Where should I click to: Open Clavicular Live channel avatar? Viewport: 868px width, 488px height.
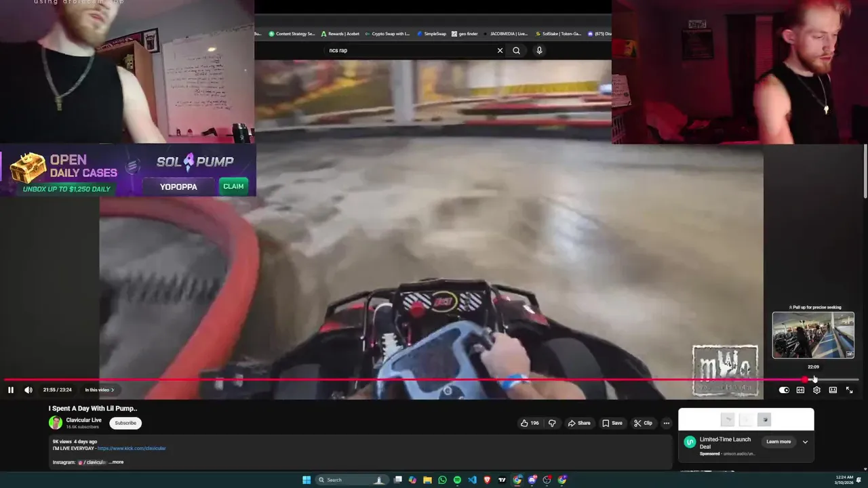click(x=56, y=423)
